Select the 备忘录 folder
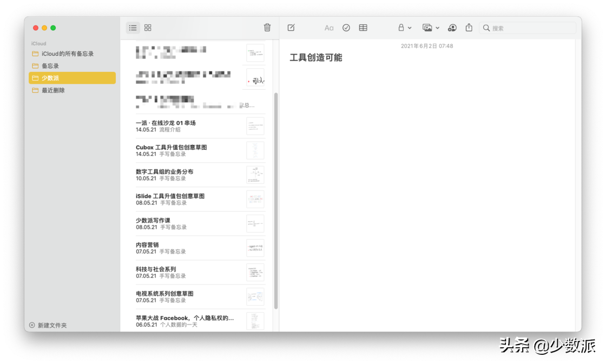This screenshot has height=364, width=606. pos(49,65)
